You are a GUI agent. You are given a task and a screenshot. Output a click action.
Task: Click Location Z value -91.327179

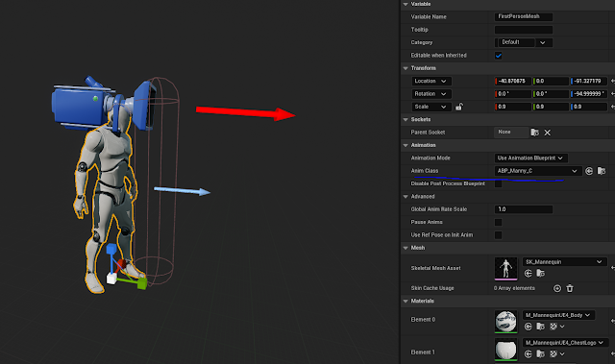[589, 81]
